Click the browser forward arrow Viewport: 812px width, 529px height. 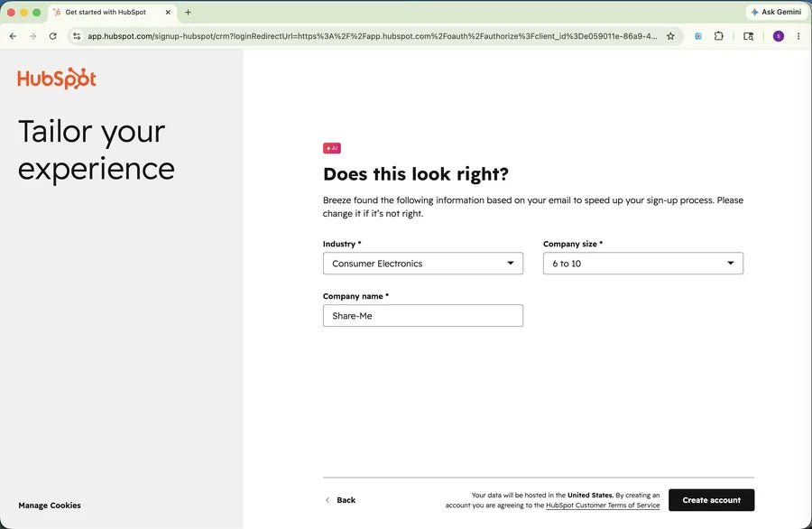click(32, 36)
